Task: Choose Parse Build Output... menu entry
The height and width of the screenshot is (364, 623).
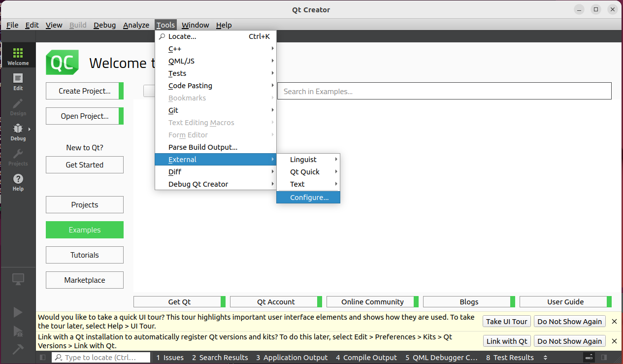Action: (203, 147)
